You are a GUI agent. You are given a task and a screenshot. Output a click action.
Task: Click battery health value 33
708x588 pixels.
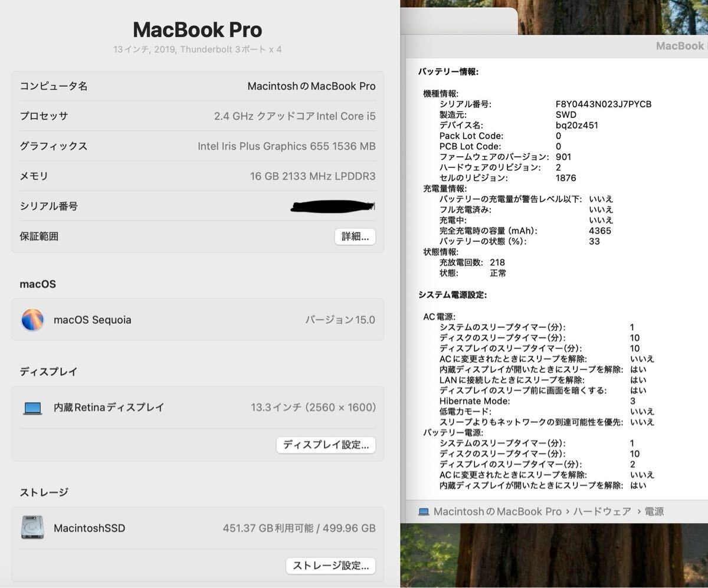(x=595, y=241)
